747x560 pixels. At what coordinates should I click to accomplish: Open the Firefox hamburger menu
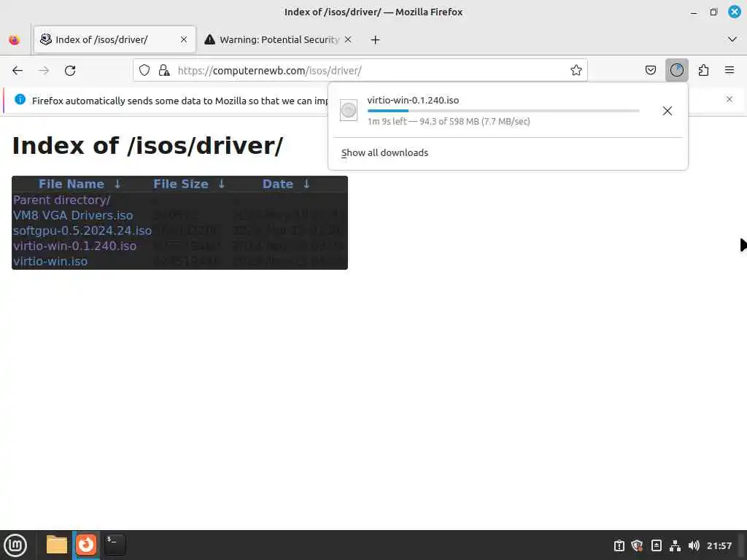point(729,71)
